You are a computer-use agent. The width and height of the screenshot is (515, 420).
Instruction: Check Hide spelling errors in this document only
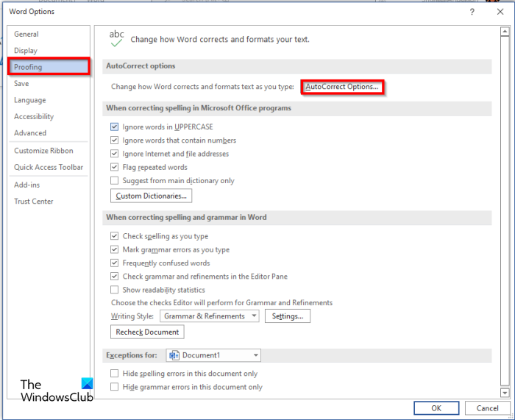pos(114,374)
